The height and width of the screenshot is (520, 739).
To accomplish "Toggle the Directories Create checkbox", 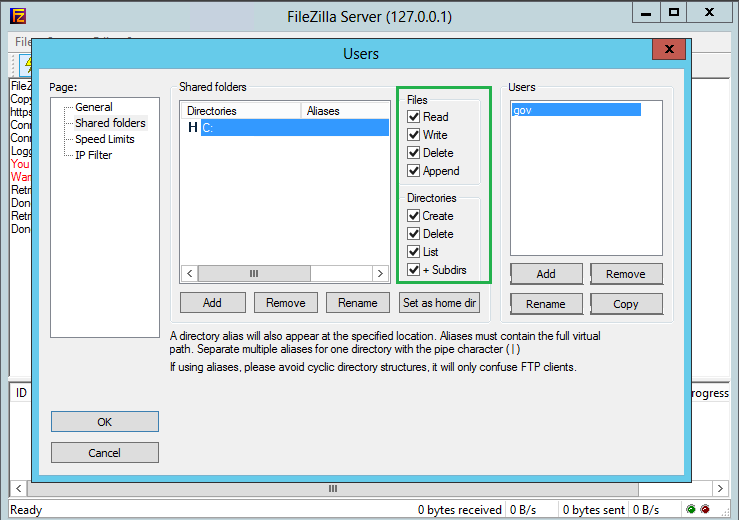I will pyautogui.click(x=413, y=216).
